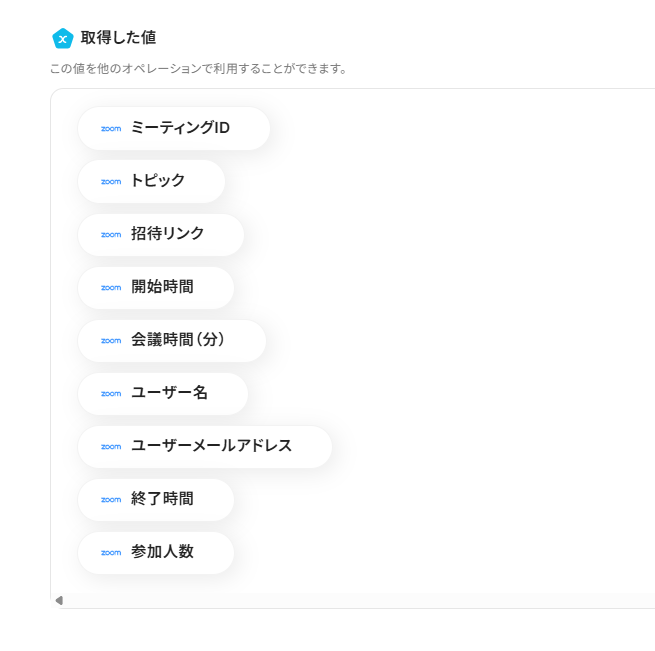Click the Zoom icon beside ミーティングID
This screenshot has width=655, height=651.
pyautogui.click(x=111, y=129)
